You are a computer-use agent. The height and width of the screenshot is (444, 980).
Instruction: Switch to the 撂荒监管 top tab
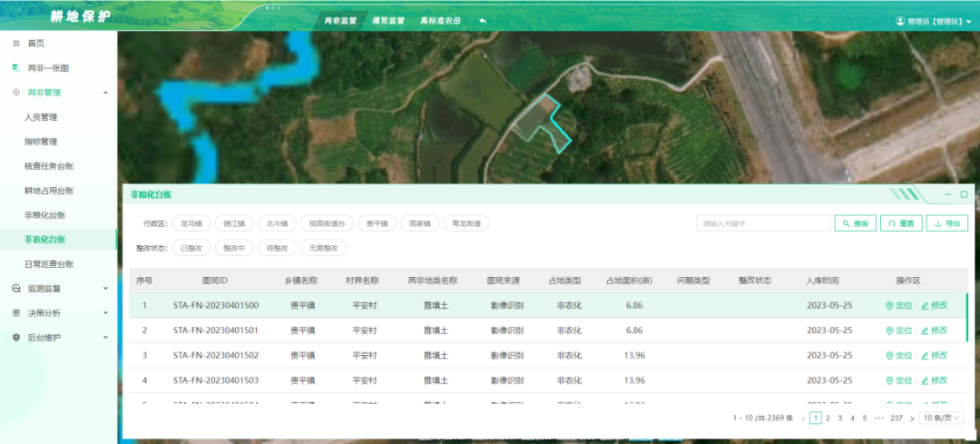click(388, 20)
